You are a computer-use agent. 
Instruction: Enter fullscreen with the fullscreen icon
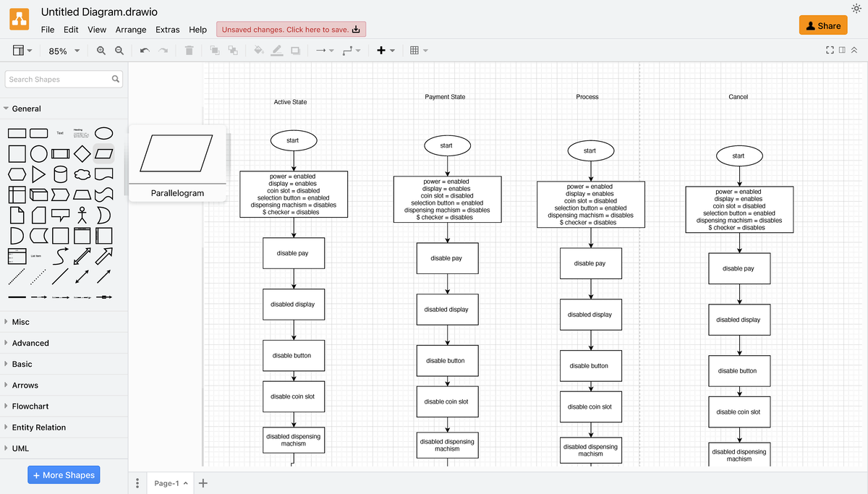[x=829, y=49]
